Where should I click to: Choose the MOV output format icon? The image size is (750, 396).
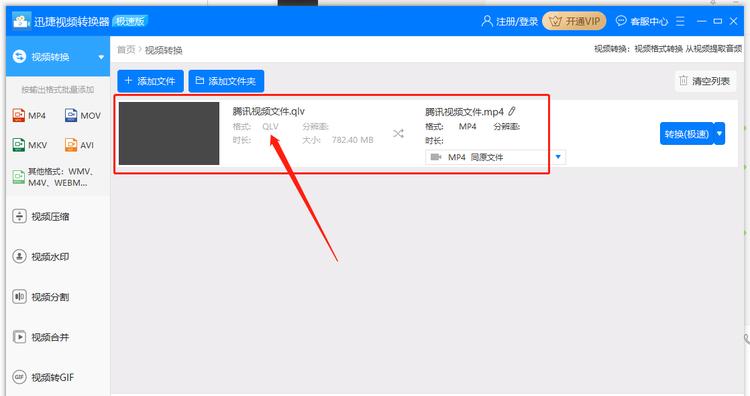[x=71, y=115]
